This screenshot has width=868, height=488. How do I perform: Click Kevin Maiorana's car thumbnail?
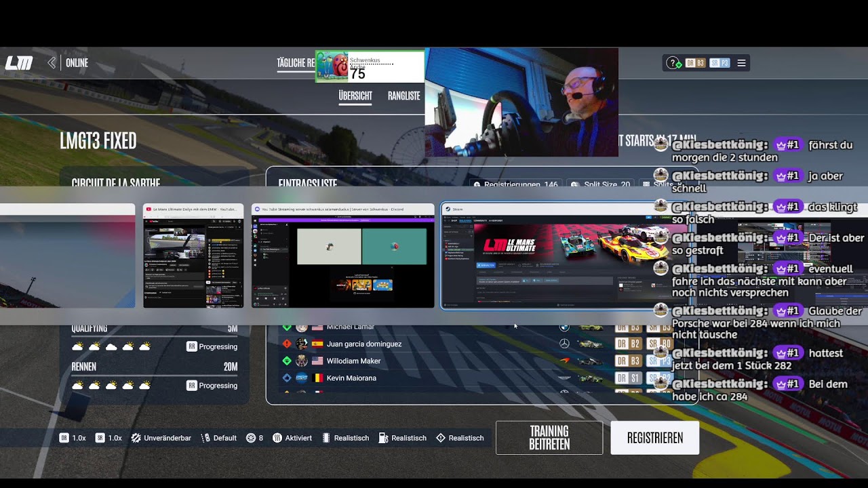(x=591, y=378)
